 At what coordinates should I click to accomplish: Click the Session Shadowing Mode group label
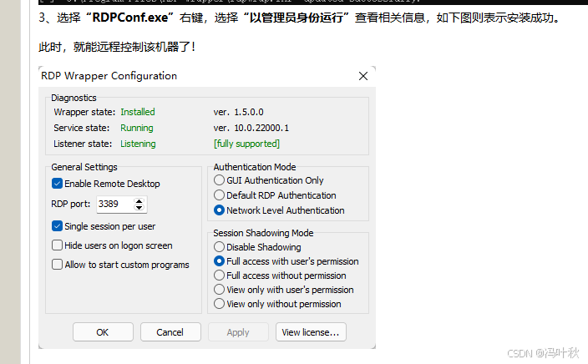(x=263, y=233)
